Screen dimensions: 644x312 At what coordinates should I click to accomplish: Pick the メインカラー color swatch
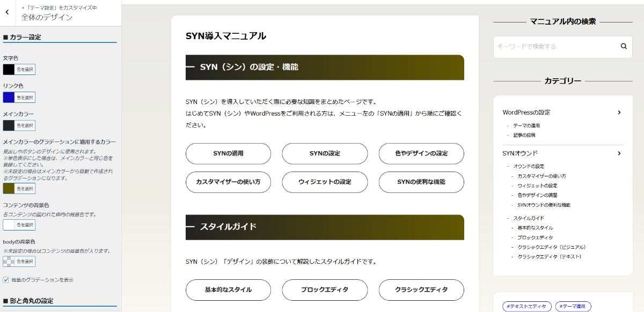click(x=9, y=125)
